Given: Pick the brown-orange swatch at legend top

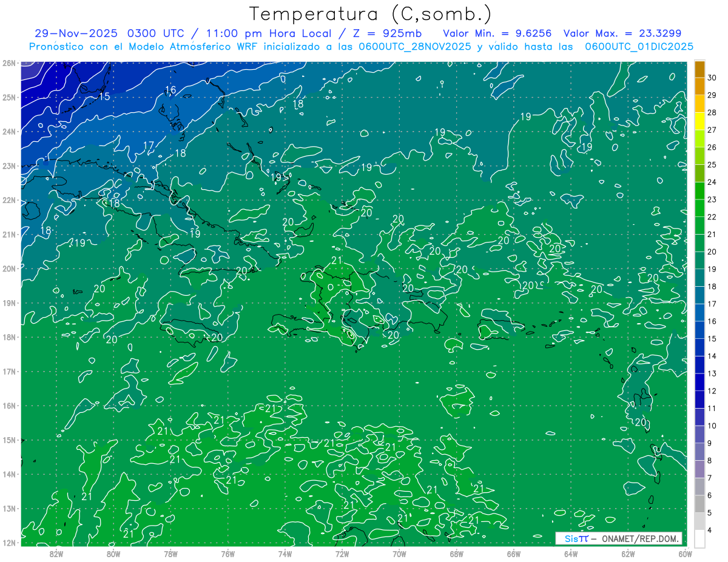Looking at the screenshot, I should [x=699, y=69].
